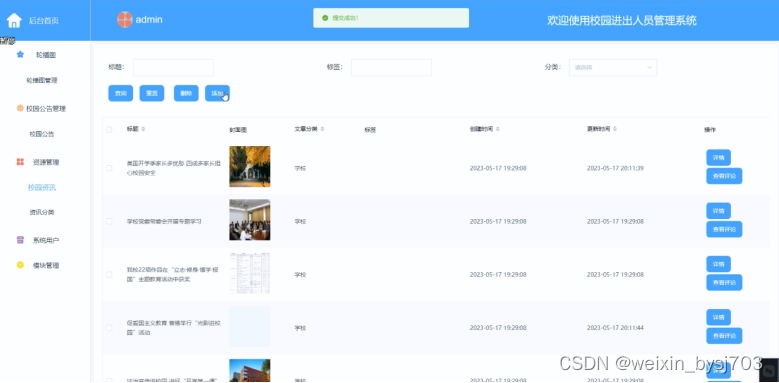Select 校园资讯 in the sidebar
Screen dimensions: 779x383
point(42,188)
